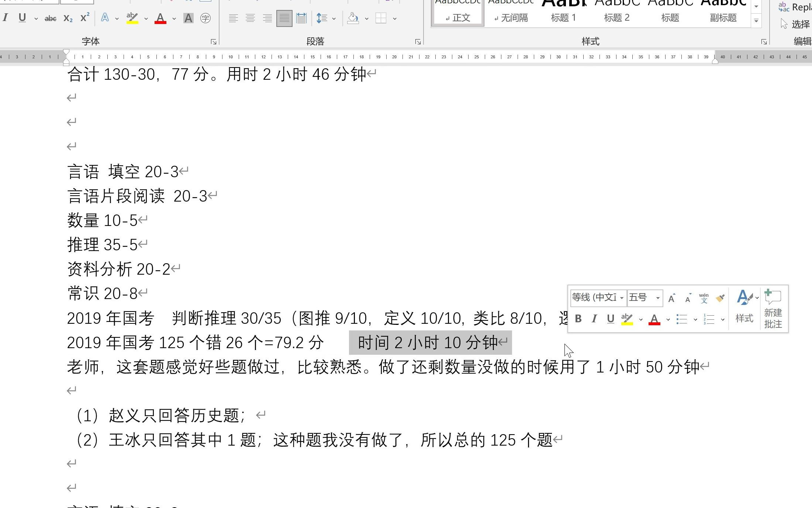This screenshot has width=812, height=508.
Task: Apply superscript formatting
Action: (85, 18)
